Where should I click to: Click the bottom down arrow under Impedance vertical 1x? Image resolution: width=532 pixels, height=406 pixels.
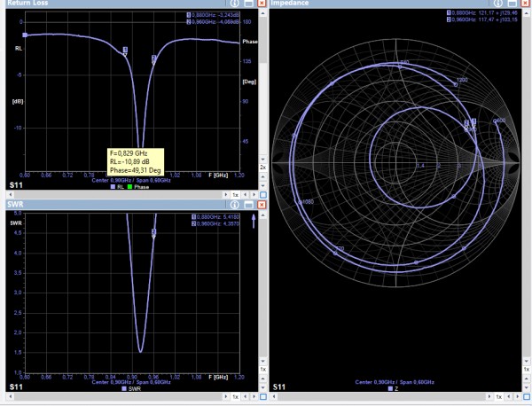526,387
